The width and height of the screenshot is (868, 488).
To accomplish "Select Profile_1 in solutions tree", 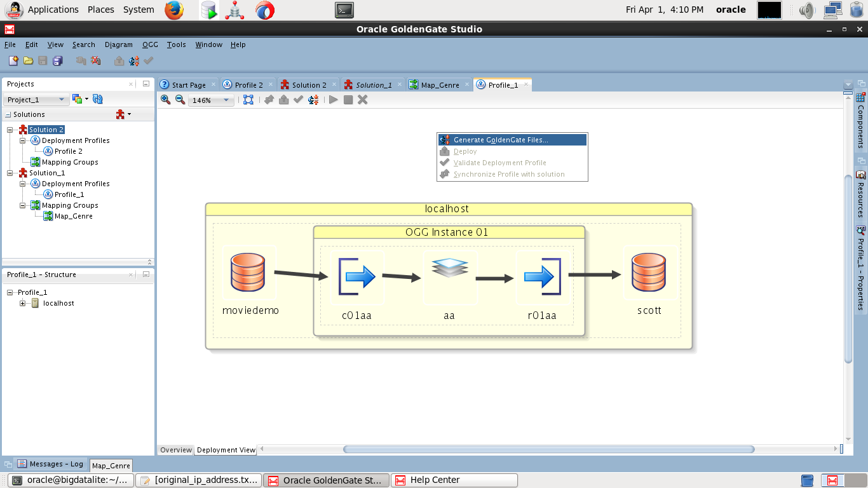I will coord(69,194).
